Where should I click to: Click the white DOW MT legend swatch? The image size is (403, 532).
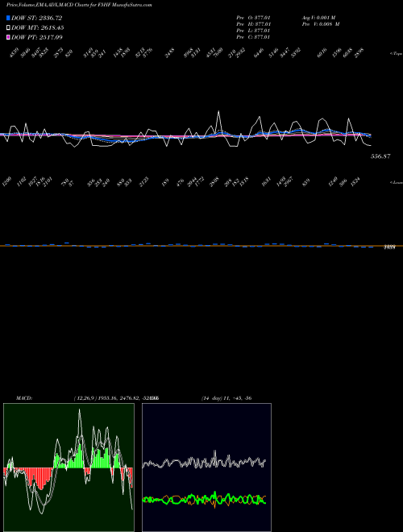click(x=9, y=27)
